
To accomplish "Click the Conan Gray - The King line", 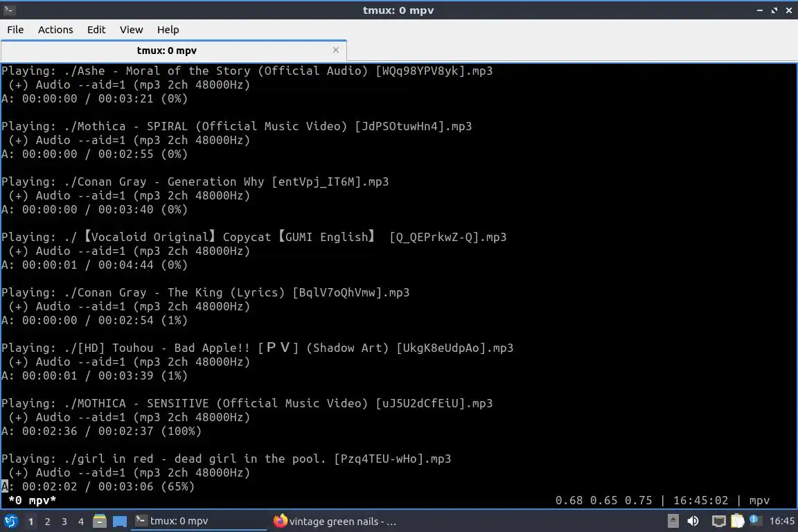I will (206, 293).
